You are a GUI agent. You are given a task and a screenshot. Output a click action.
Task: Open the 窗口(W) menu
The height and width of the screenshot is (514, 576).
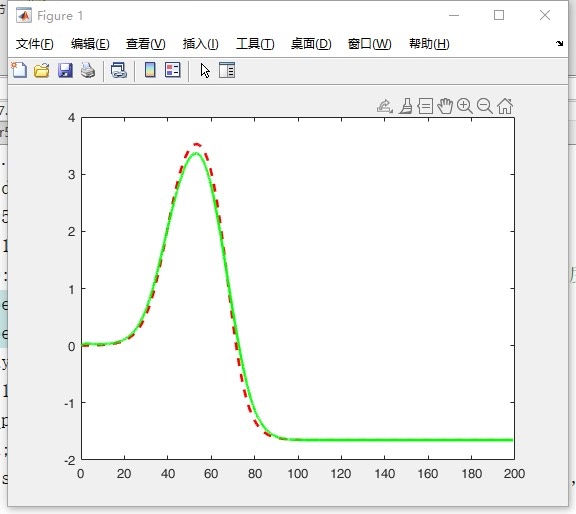pyautogui.click(x=370, y=44)
